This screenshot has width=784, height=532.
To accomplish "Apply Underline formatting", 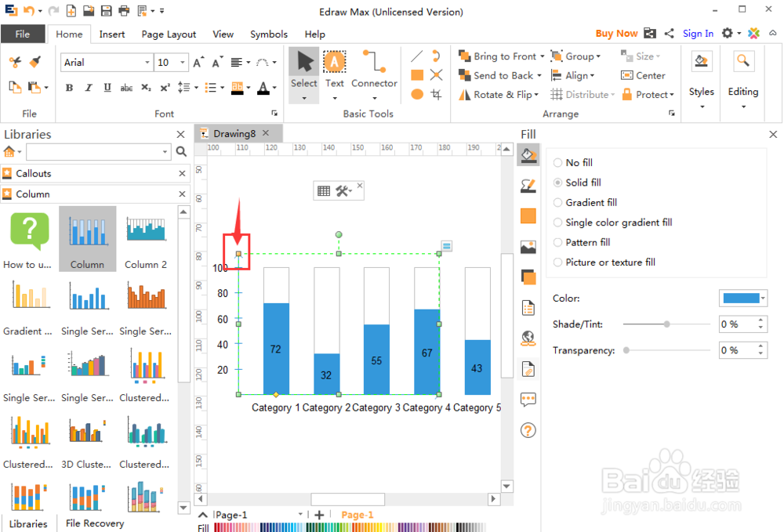I will 107,88.
